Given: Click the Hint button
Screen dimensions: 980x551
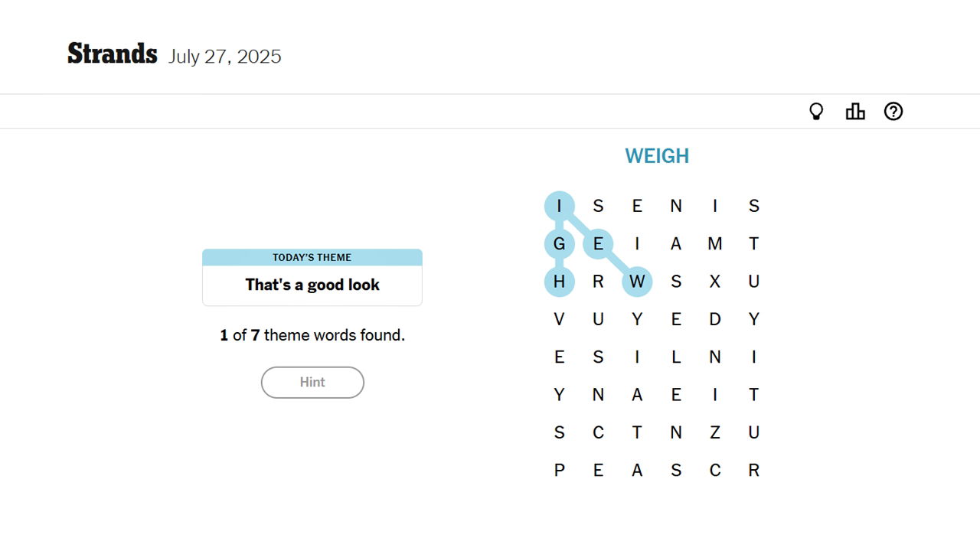Looking at the screenshot, I should click(312, 383).
